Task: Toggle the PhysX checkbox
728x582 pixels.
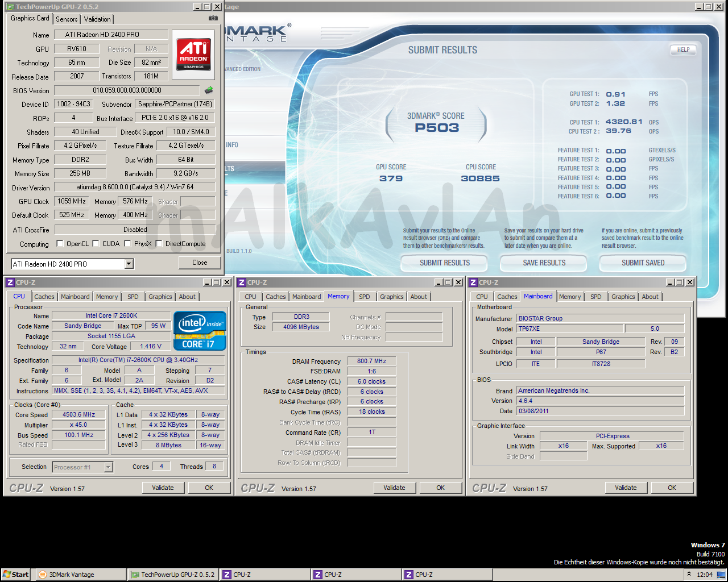Action: (x=127, y=244)
